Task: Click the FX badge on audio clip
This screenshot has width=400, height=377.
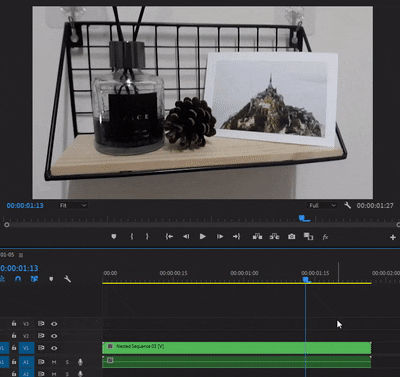Action: pos(110,360)
